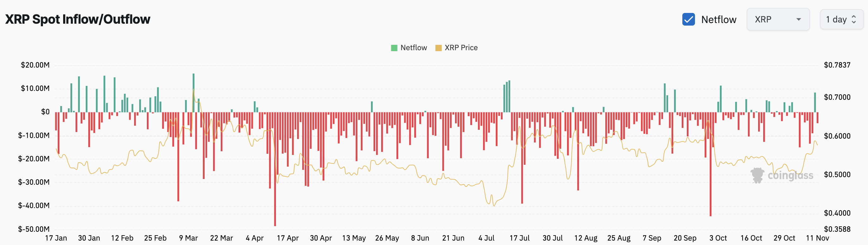The width and height of the screenshot is (868, 245).
Task: Click the 9 Mar date axis label
Action: tap(189, 238)
